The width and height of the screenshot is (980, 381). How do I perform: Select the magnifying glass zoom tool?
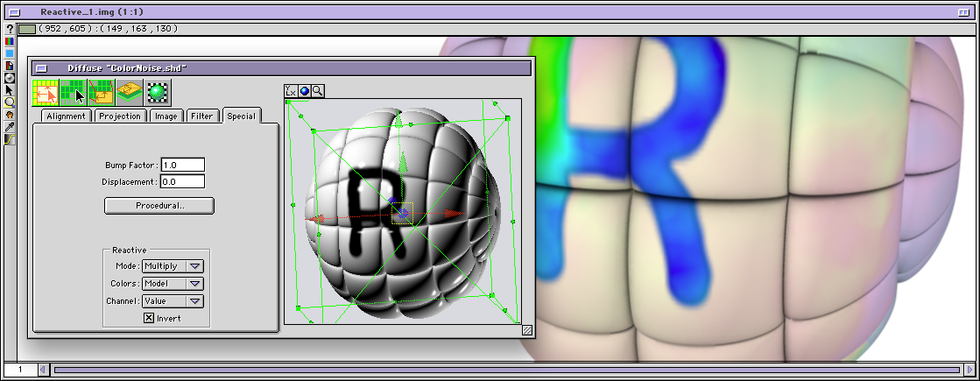click(10, 102)
